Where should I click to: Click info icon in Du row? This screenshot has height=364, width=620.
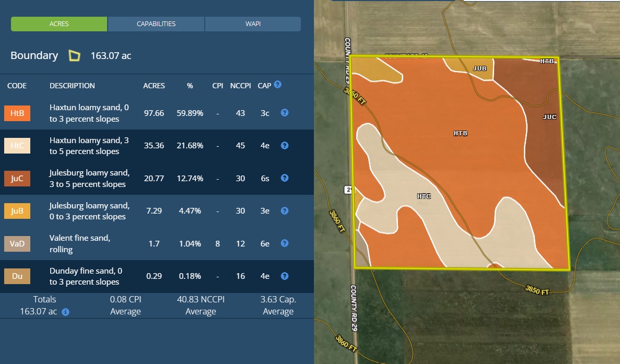pyautogui.click(x=285, y=276)
